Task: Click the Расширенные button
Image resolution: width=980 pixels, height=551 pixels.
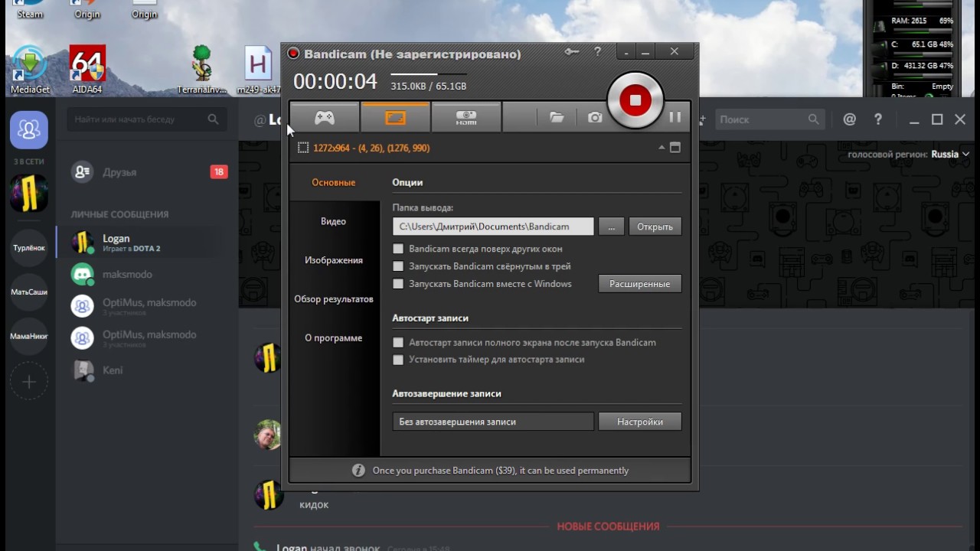Action: tap(639, 284)
